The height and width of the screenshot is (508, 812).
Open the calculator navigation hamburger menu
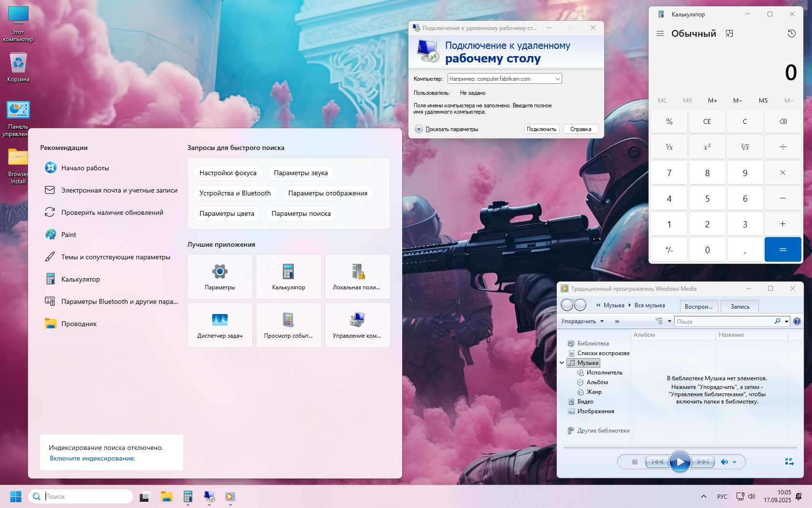coord(660,33)
